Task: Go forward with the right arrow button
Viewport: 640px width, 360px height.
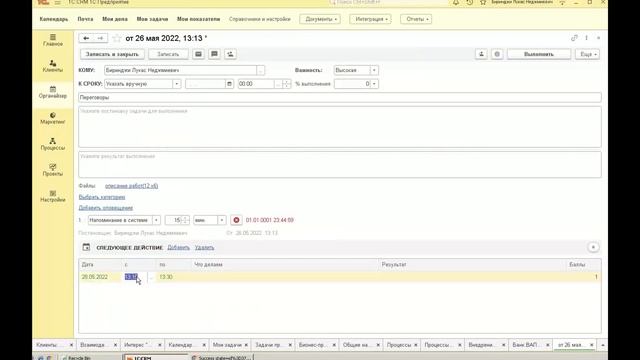Action: [100, 38]
